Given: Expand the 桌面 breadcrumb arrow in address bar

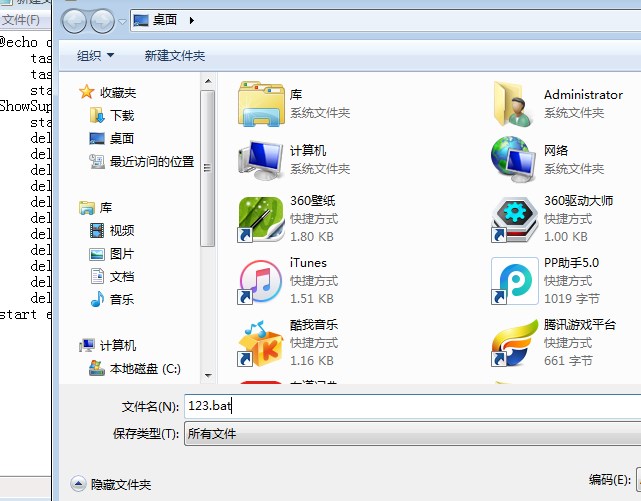Looking at the screenshot, I should [192, 20].
